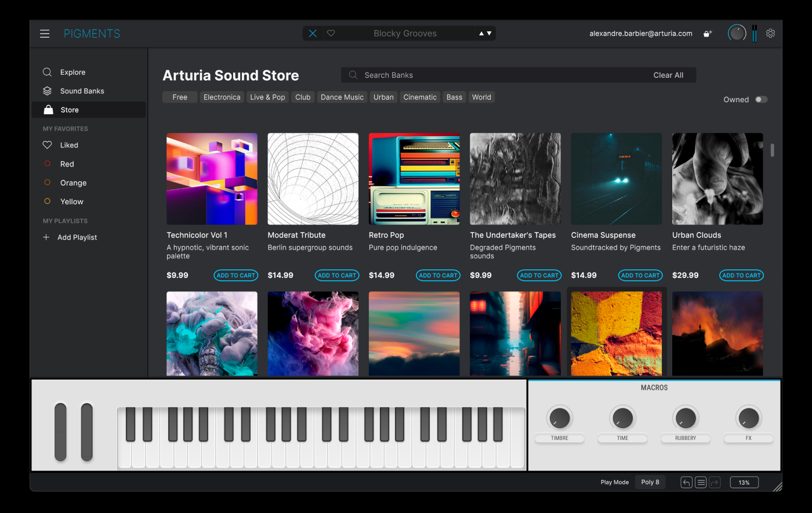The image size is (812, 513).
Task: Filter by the Cinematic tag
Action: pyautogui.click(x=420, y=97)
